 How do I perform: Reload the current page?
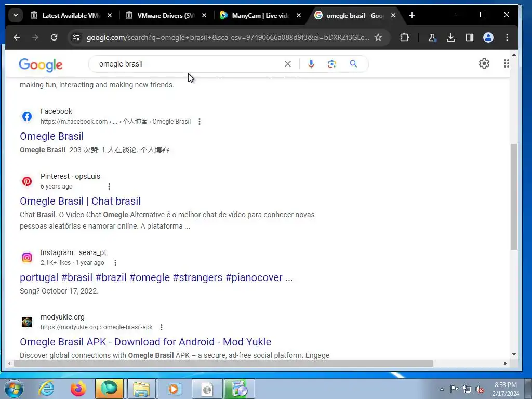pos(54,37)
